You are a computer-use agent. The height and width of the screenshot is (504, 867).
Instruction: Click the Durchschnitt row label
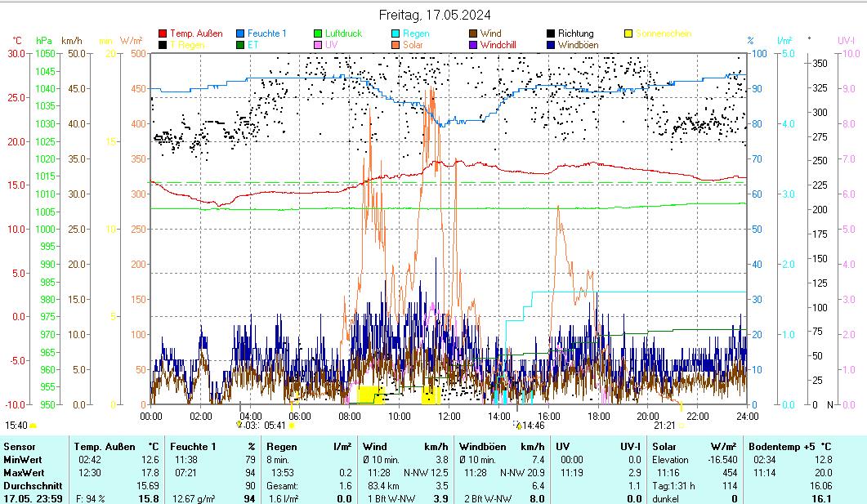[27, 485]
